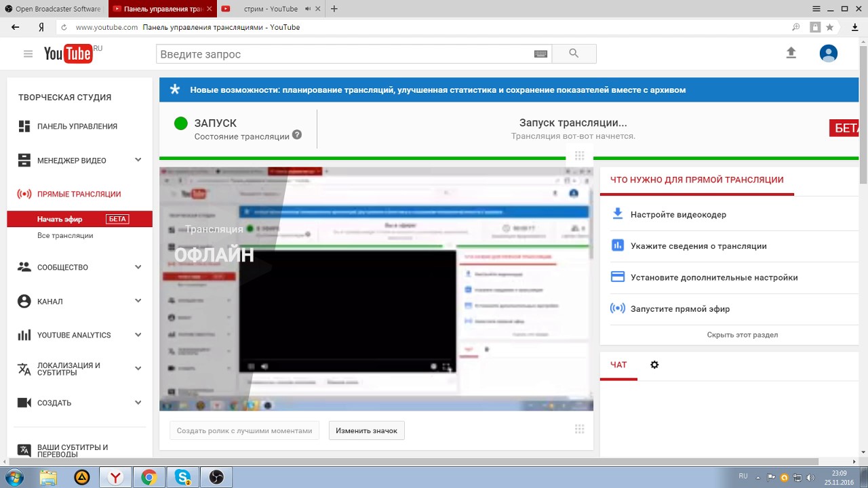Reload the page with the refresh icon

point(64,27)
